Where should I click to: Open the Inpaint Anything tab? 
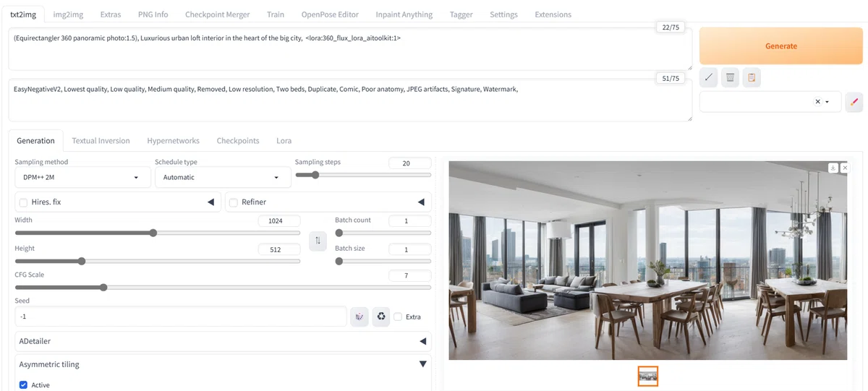[404, 14]
